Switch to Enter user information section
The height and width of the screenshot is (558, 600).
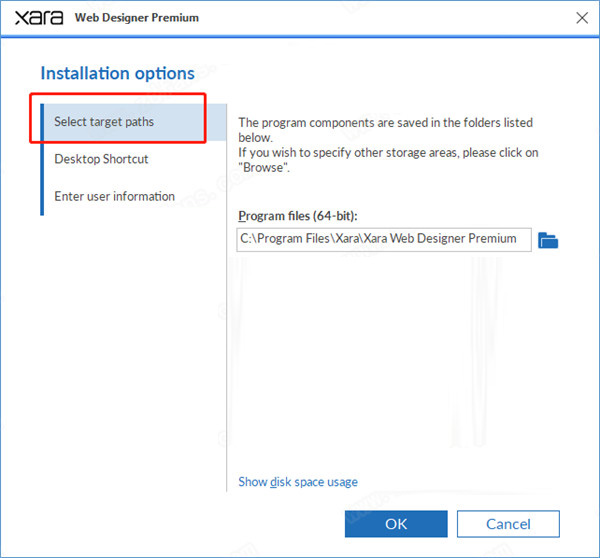tap(114, 196)
